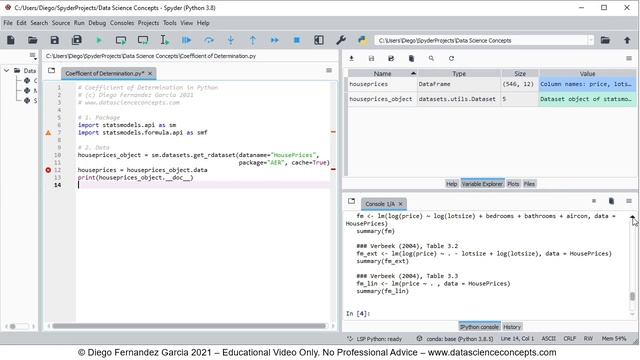Image resolution: width=640 pixels, height=360 pixels.
Task: Open the Debug menu
Action: coord(97,23)
